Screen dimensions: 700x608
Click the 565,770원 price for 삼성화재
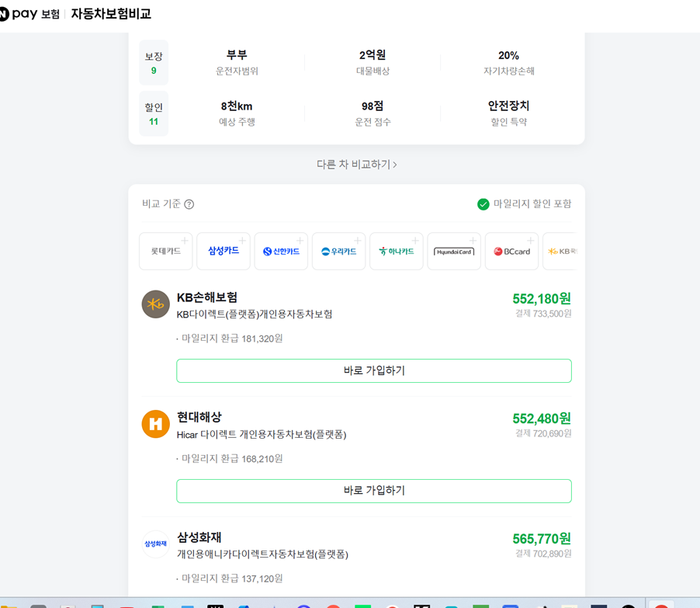(x=542, y=539)
